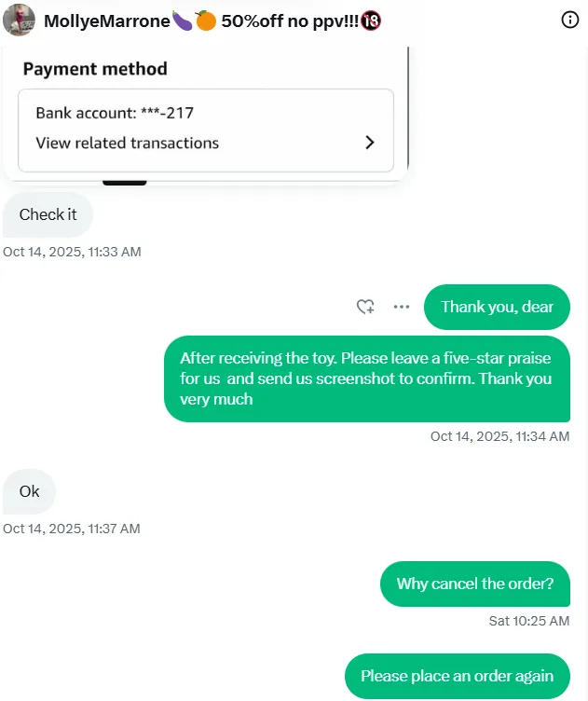Image resolution: width=588 pixels, height=701 pixels.
Task: Open the MollyeMarrone username in header
Action: (x=106, y=20)
